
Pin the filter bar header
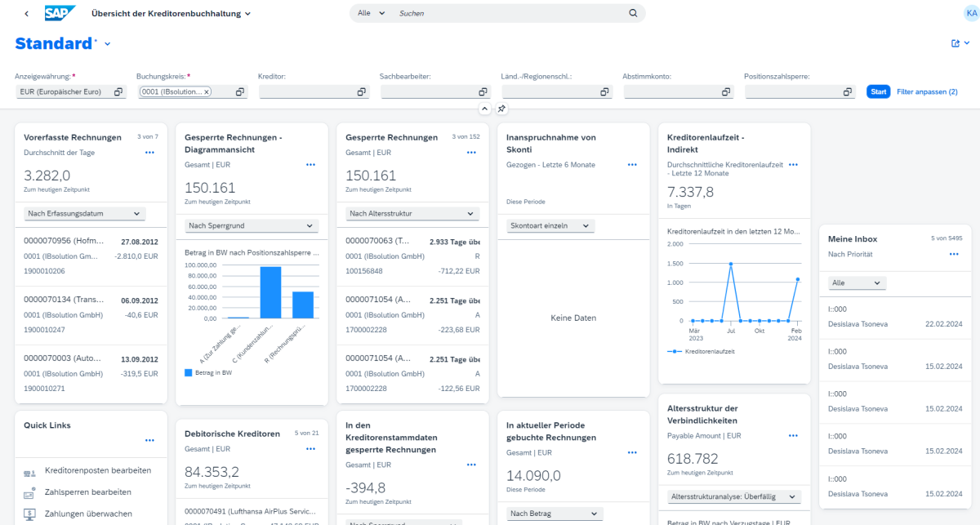tap(501, 108)
